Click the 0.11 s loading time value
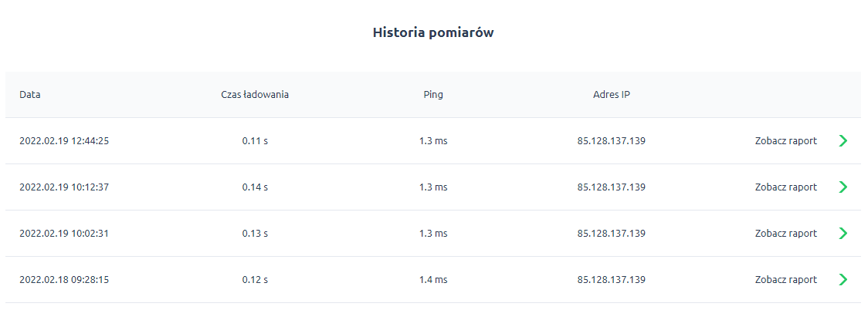The image size is (868, 310). pos(255,141)
